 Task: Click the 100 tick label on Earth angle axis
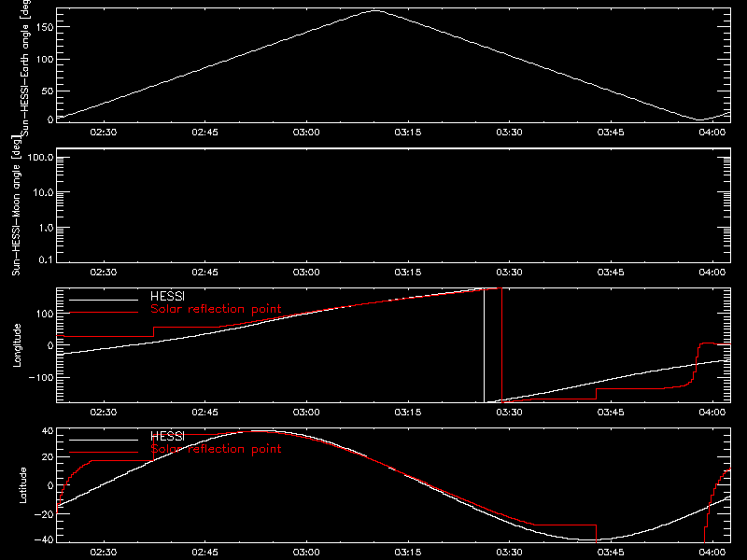(x=44, y=60)
